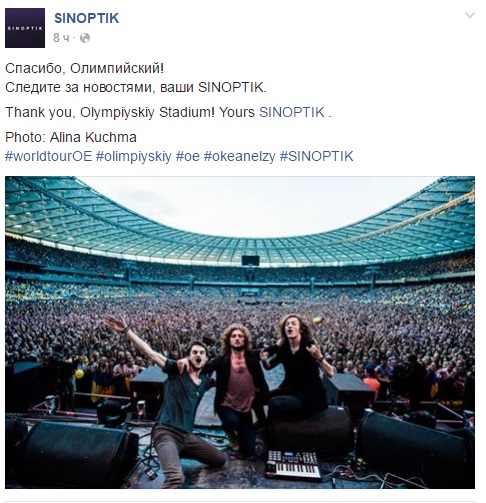The height and width of the screenshot is (503, 486).
Task: Open the #oe hashtag
Action: [x=187, y=156]
